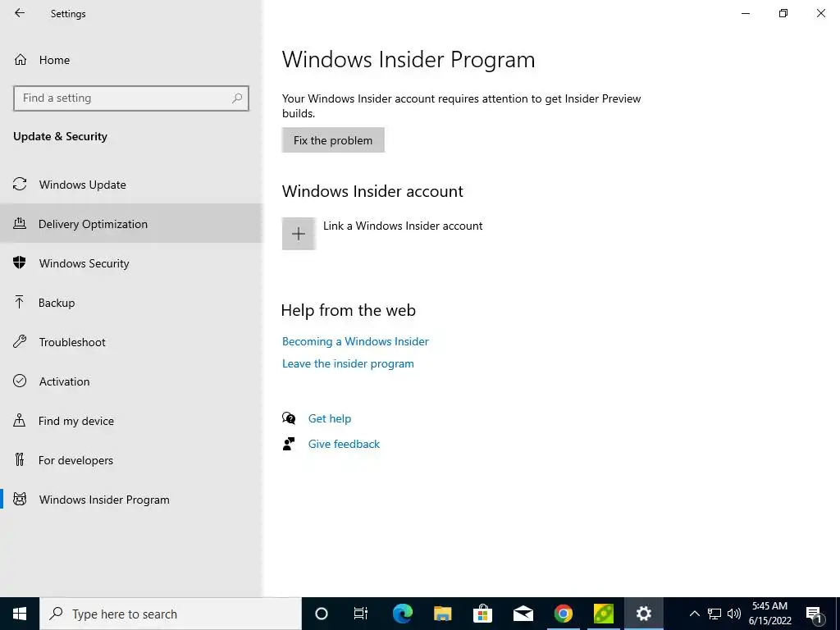Open the Becoming a Windows Insider link
840x630 pixels.
click(x=356, y=341)
